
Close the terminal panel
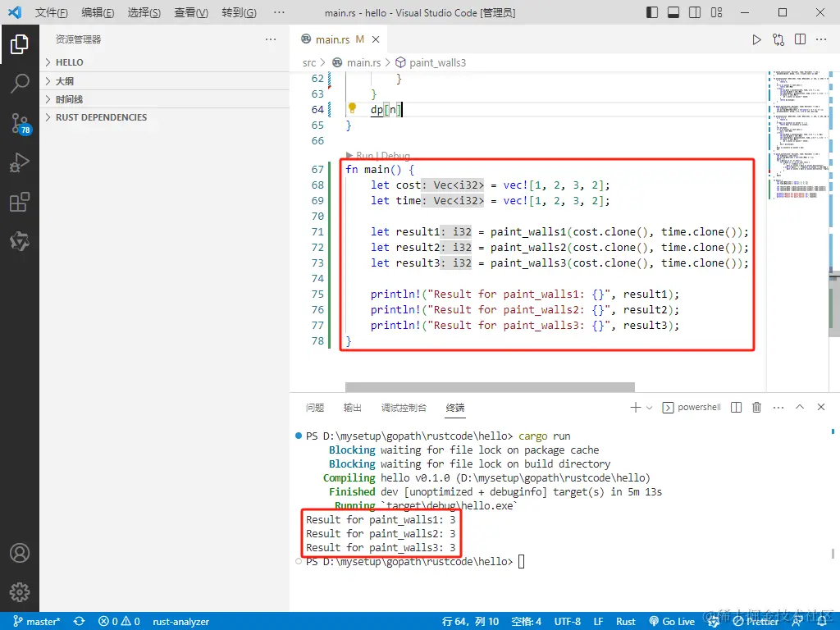click(820, 407)
